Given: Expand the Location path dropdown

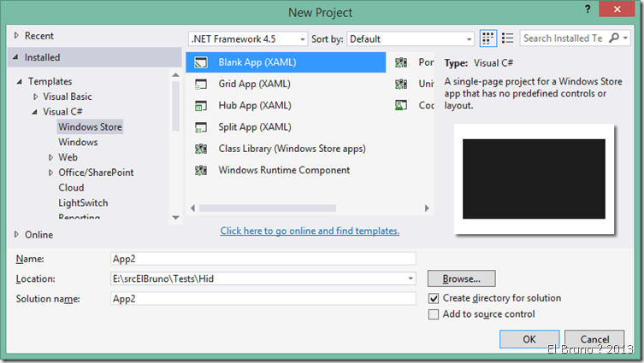Looking at the screenshot, I should click(411, 279).
